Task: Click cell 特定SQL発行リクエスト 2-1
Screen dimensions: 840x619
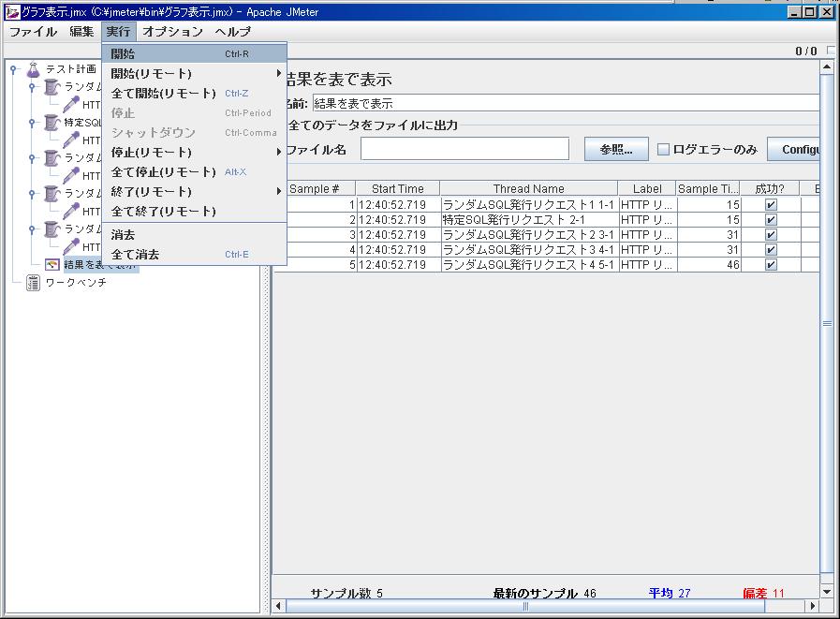Action: (x=529, y=220)
